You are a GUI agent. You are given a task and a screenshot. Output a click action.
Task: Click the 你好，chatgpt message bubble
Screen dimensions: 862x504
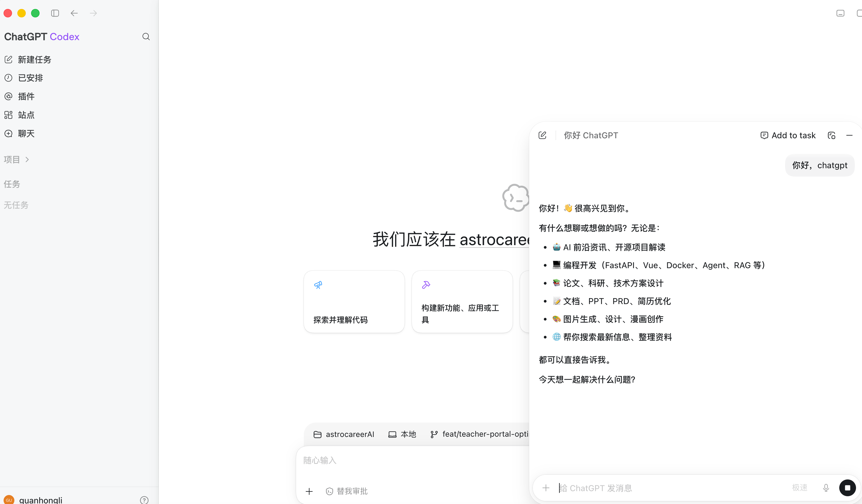tap(819, 166)
